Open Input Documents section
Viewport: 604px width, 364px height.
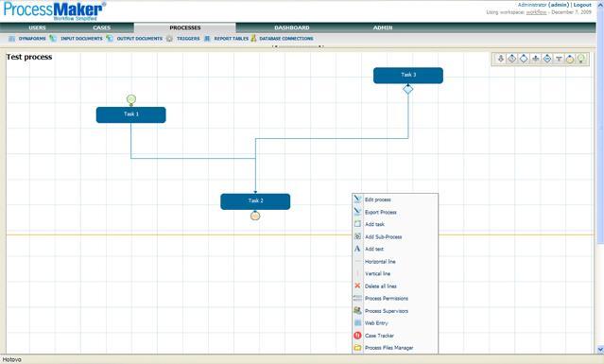tap(81, 39)
